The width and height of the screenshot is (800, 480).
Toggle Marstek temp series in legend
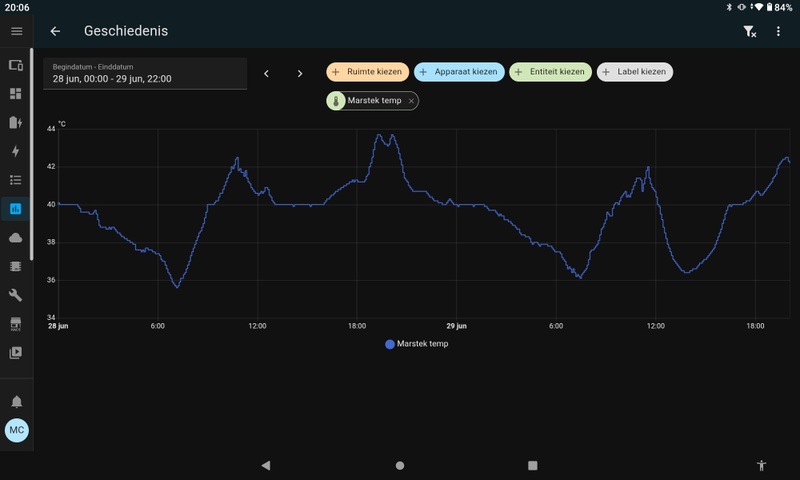(417, 344)
